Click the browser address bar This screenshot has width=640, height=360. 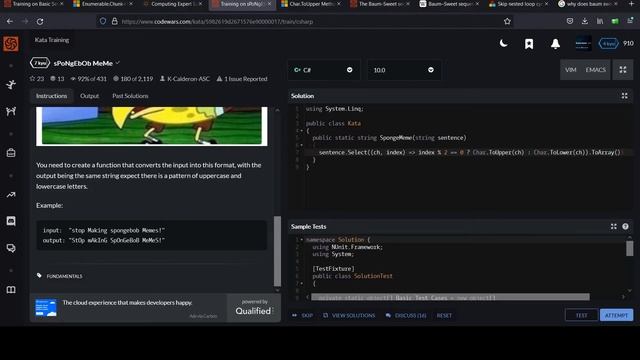click(x=304, y=21)
